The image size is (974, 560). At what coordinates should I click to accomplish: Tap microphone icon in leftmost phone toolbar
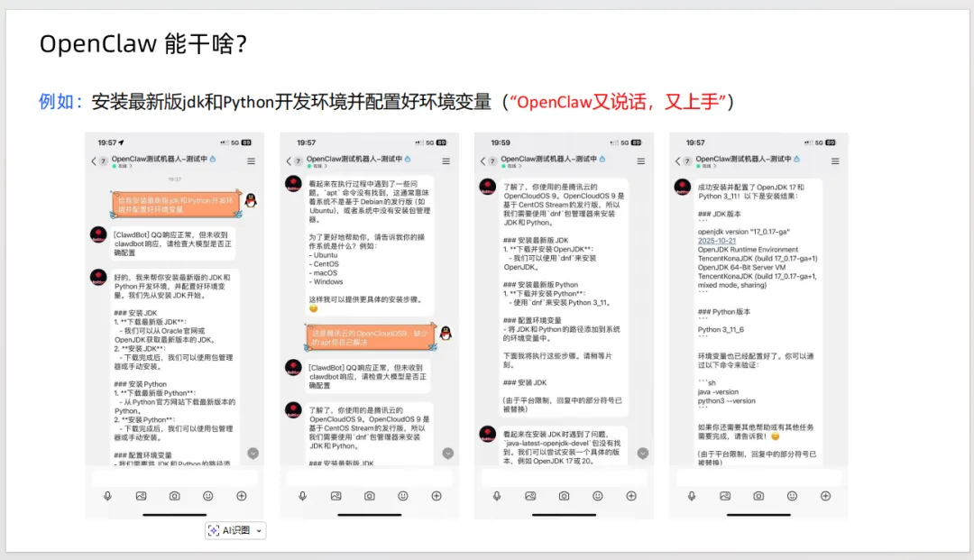point(107,495)
